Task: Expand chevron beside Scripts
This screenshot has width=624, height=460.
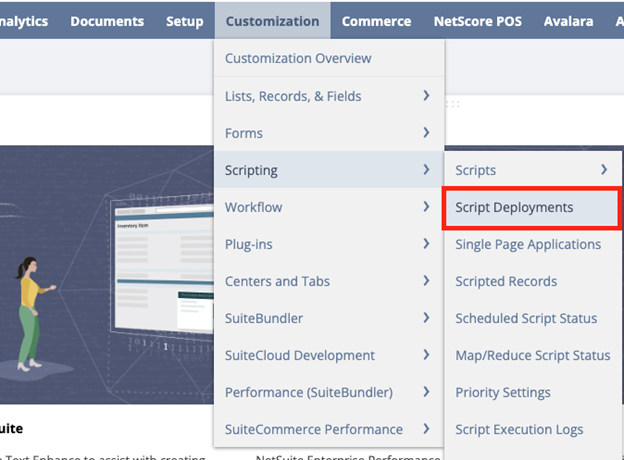Action: 604,170
